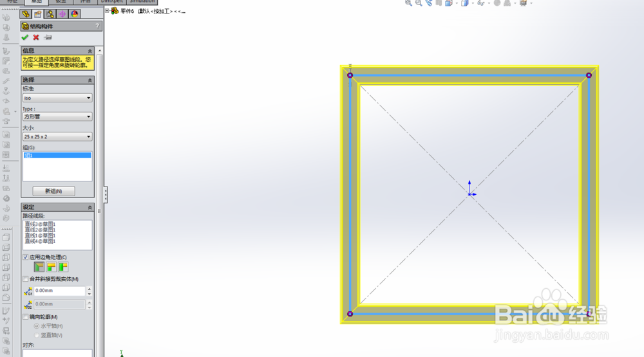Select 水平轴 radio button
This screenshot has height=357, width=644.
pyautogui.click(x=37, y=326)
